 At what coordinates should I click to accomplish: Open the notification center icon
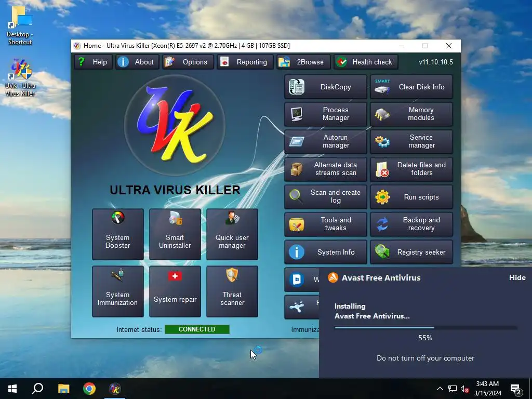click(x=516, y=389)
